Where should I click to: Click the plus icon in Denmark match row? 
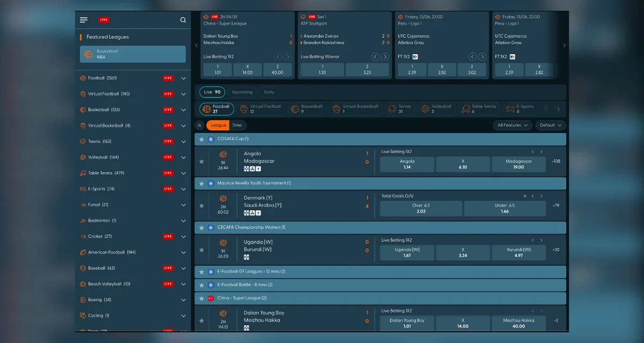pos(525,196)
